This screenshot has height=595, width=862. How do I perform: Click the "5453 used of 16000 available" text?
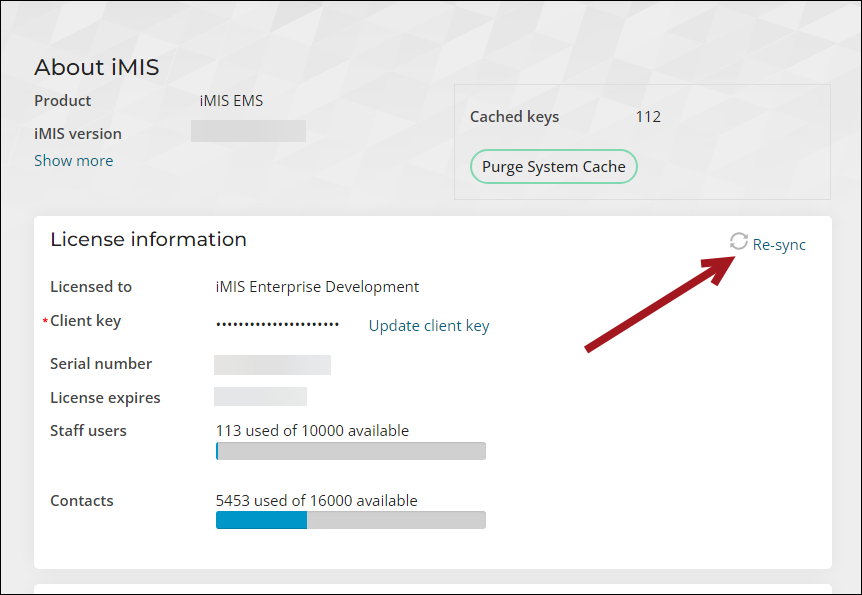[317, 500]
